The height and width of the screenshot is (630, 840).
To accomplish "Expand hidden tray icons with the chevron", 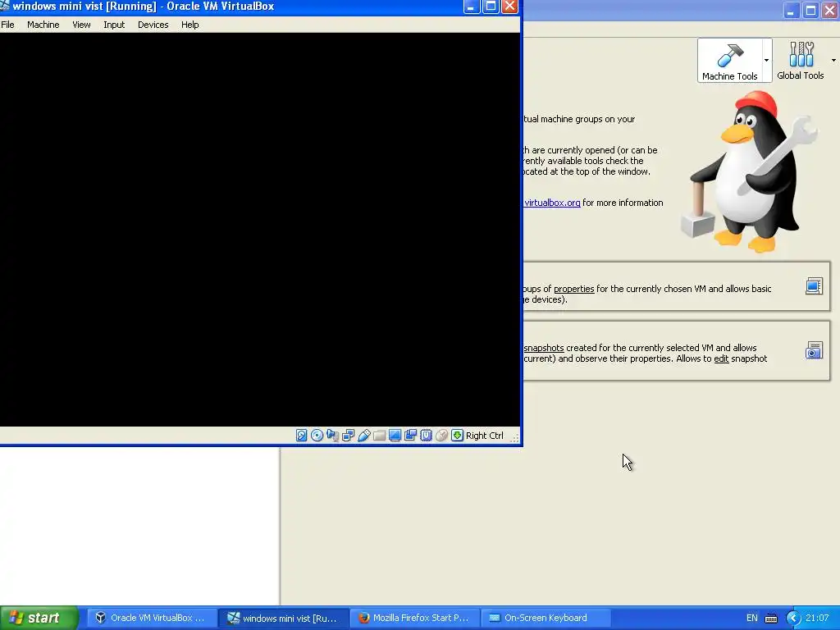I will 793,619.
